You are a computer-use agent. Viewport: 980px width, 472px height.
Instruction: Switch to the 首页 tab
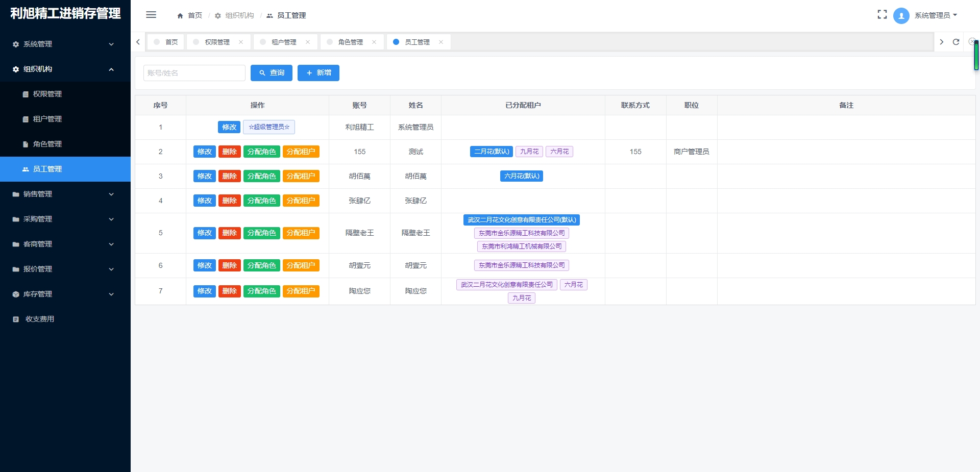pyautogui.click(x=166, y=42)
